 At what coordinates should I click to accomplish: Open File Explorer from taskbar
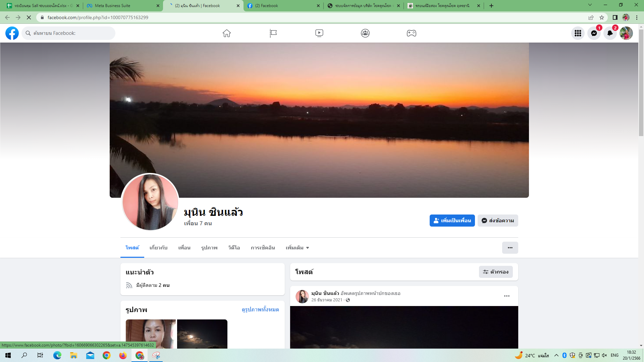[73, 355]
